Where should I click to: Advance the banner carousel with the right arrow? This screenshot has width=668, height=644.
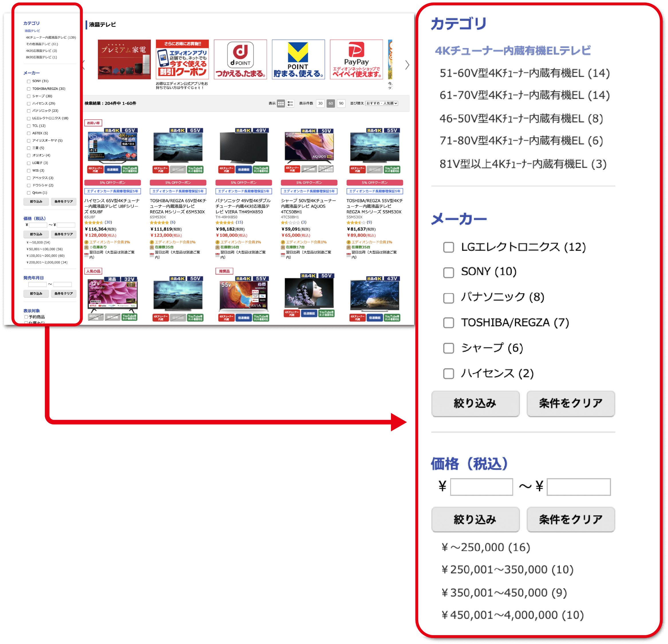pos(408,65)
